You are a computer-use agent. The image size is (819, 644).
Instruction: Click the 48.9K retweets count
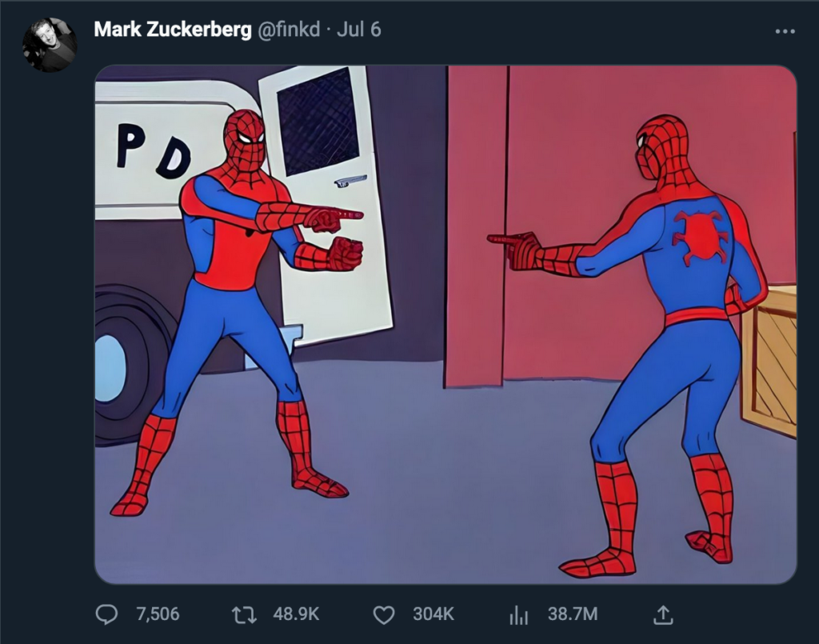click(x=296, y=614)
